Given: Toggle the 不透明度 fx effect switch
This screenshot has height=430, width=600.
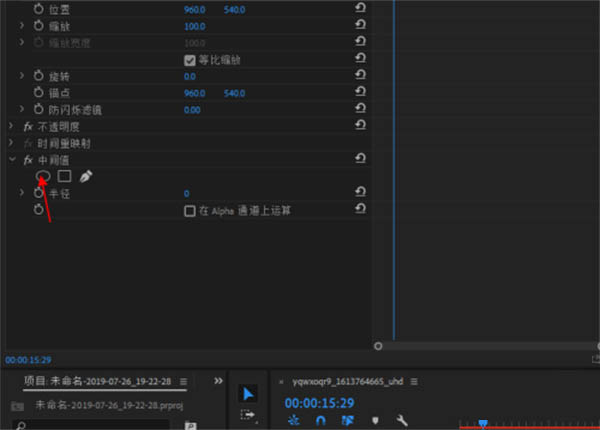Looking at the screenshot, I should point(28,127).
